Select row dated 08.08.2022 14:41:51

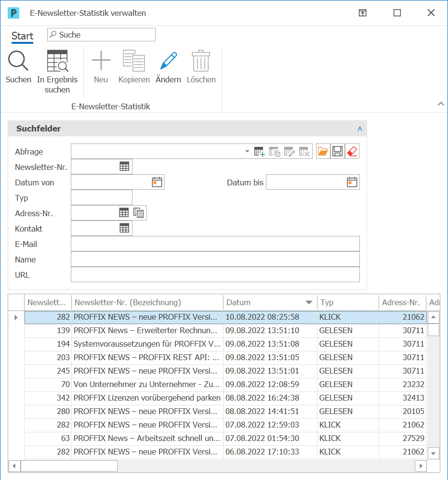[225, 412]
